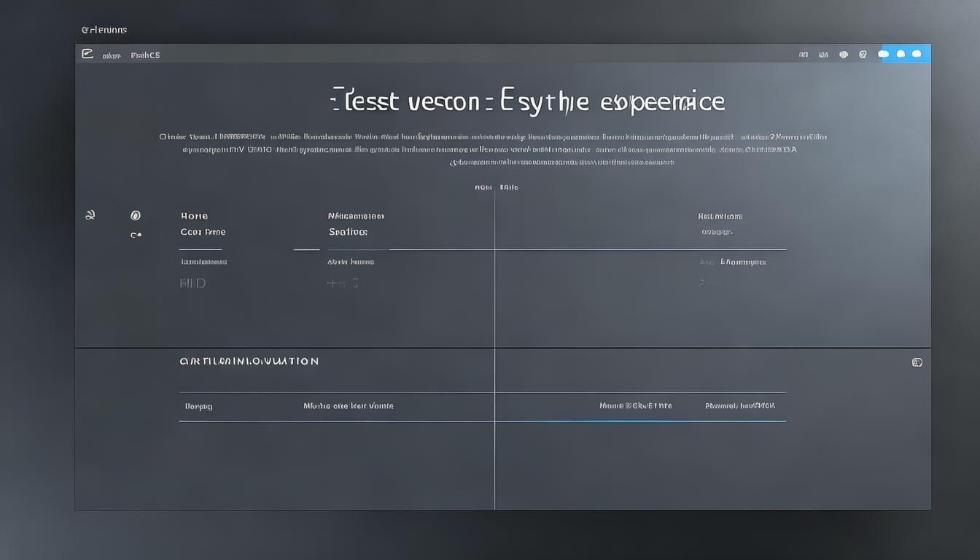Click the small key icon below circular icon
Screen dimensions: 980x560
coord(135,235)
